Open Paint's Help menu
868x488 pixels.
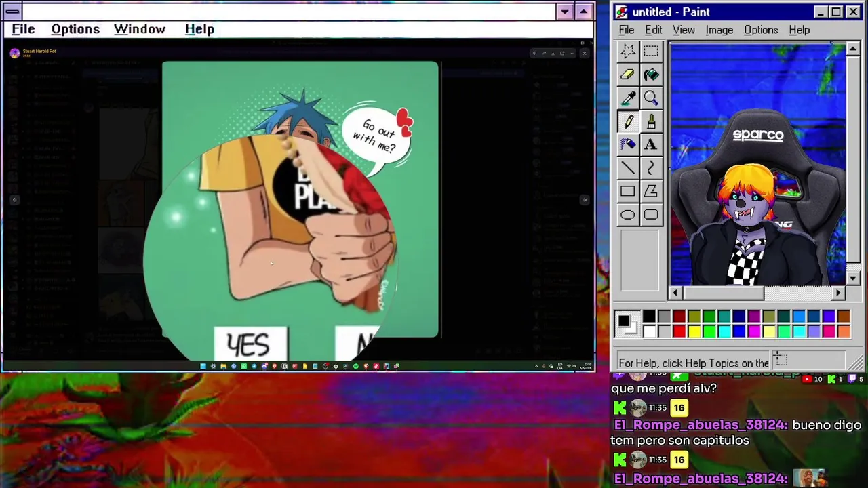coord(800,30)
